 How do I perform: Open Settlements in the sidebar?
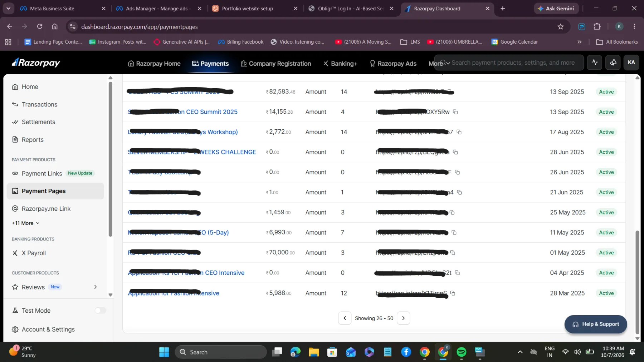coord(34,122)
